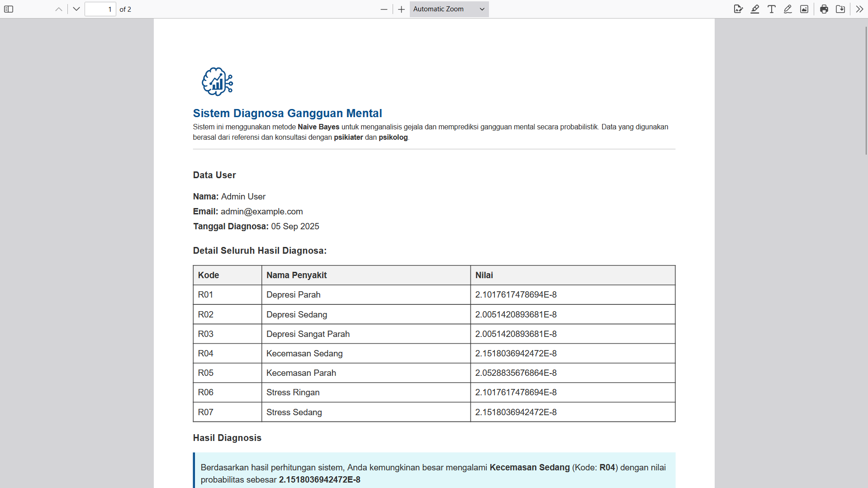
Task: Expand the secondary tools menu
Action: [x=859, y=9]
